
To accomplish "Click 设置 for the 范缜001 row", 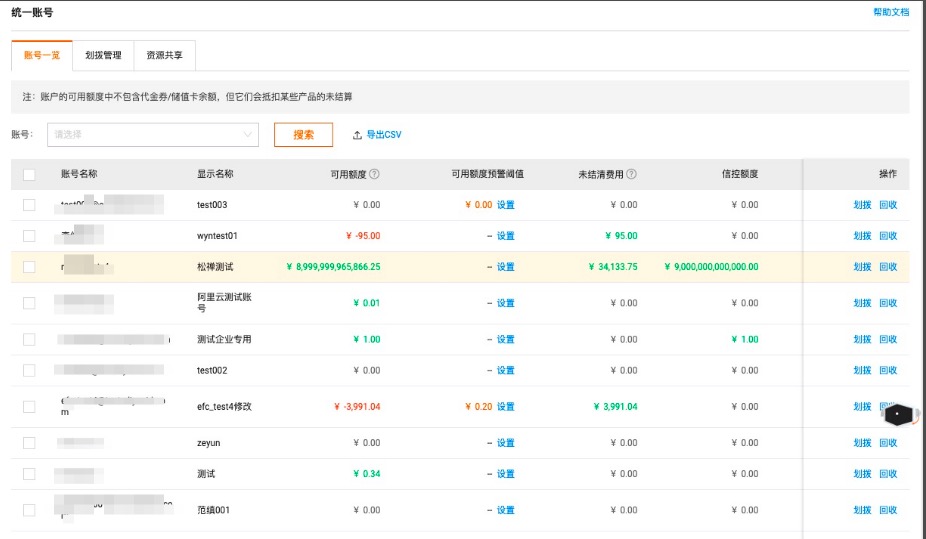I will [x=506, y=510].
